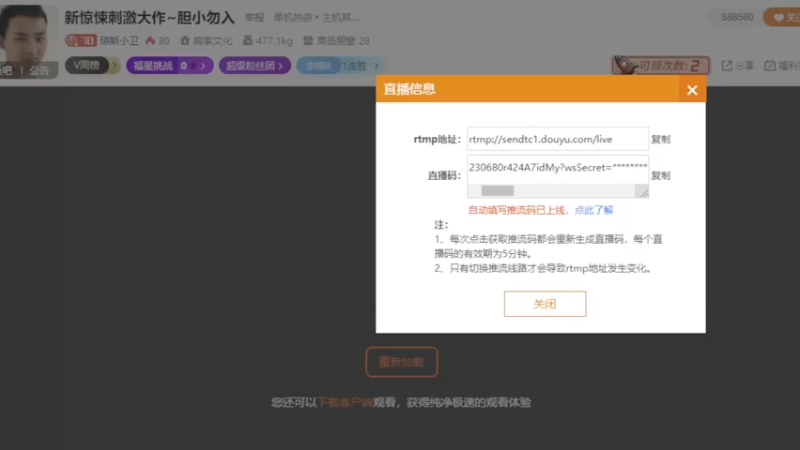Click the 福利 calendar icon
Screen dimensions: 800x450
[769, 65]
